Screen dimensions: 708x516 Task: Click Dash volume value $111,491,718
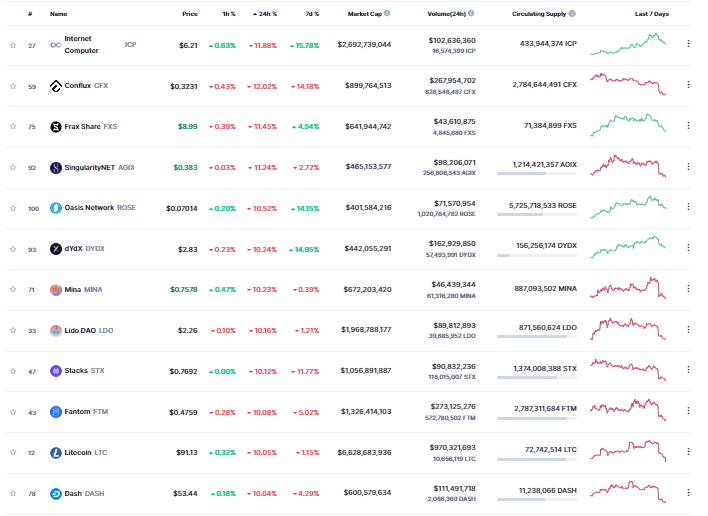(x=454, y=488)
